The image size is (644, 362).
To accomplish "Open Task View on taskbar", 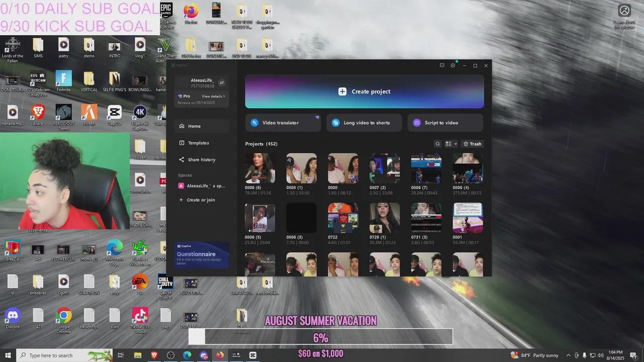I will [x=121, y=355].
